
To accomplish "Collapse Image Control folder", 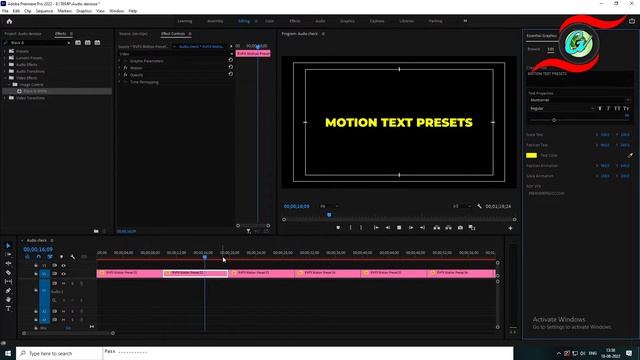I will pos(9,84).
